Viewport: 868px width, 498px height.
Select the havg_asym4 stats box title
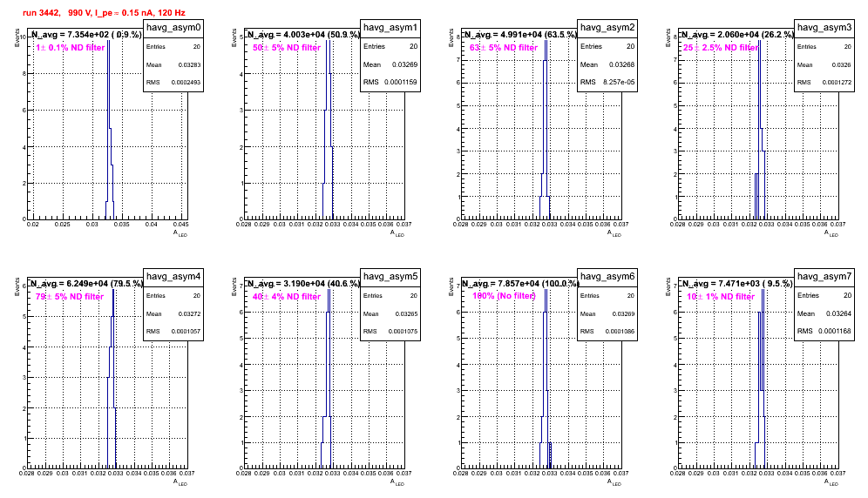[173, 277]
